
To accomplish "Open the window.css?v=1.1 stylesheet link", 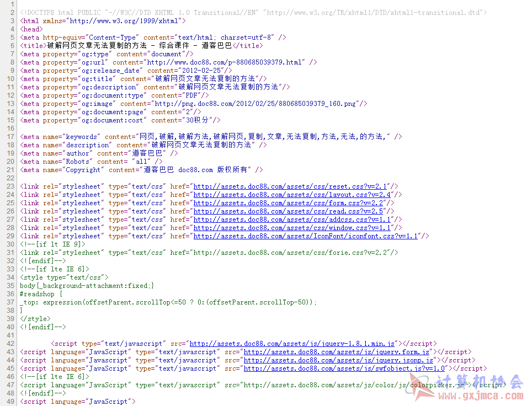I will [292, 228].
